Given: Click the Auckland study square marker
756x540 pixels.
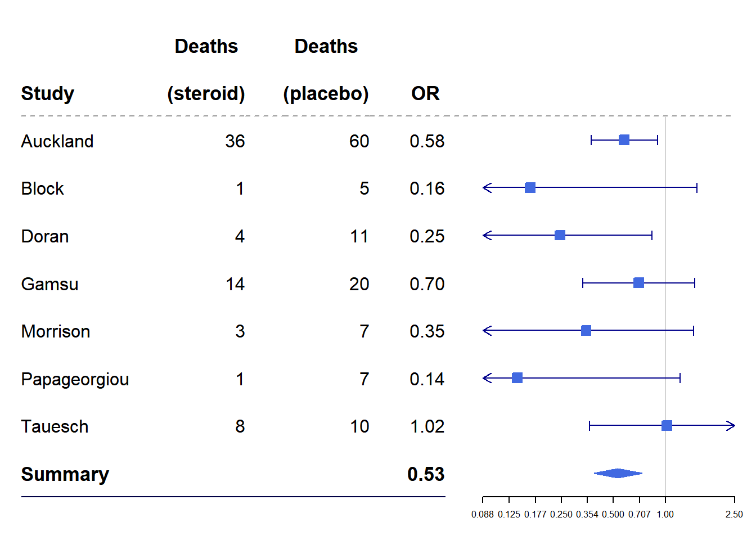Looking at the screenshot, I should click(x=624, y=140).
